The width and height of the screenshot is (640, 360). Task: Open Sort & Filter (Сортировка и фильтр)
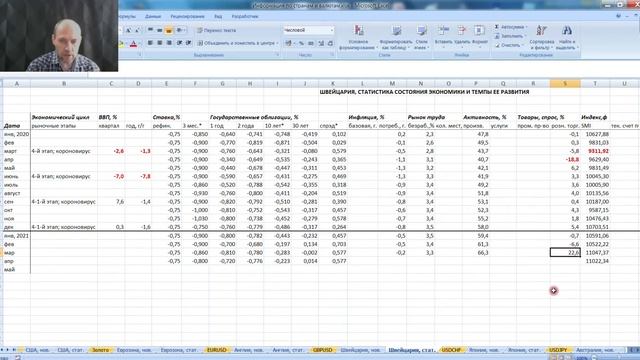tap(542, 38)
